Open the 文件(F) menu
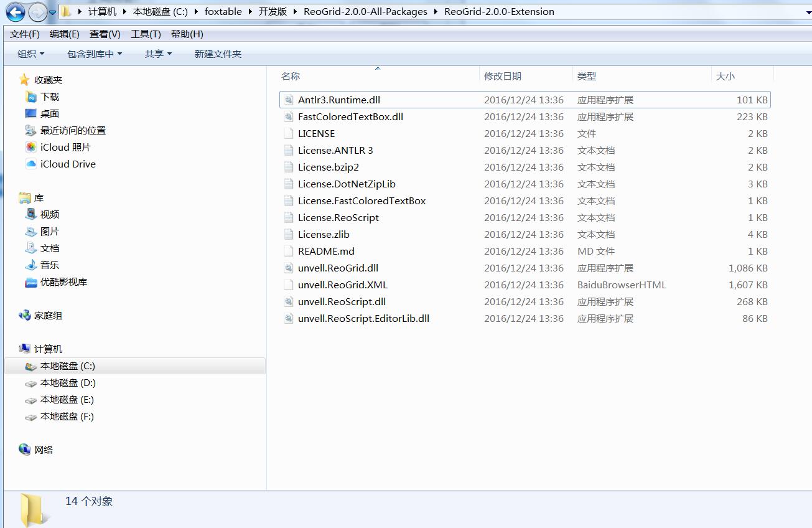Viewport: 812px width, 528px height. coord(25,34)
